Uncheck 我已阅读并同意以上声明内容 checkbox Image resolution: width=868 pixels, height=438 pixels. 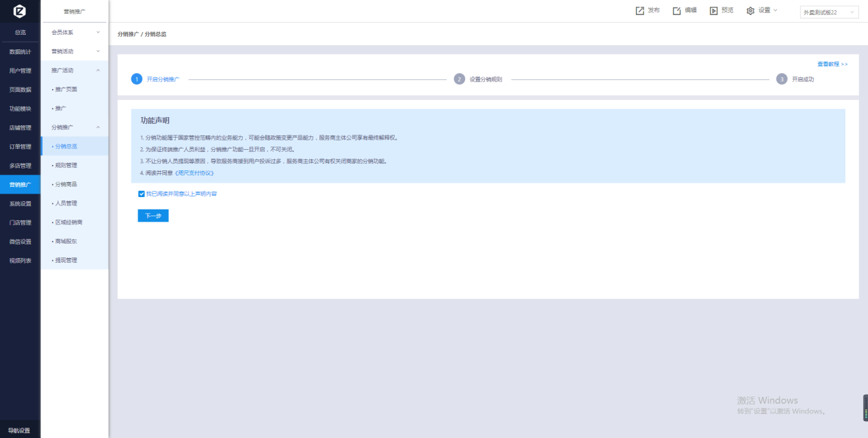tap(142, 194)
